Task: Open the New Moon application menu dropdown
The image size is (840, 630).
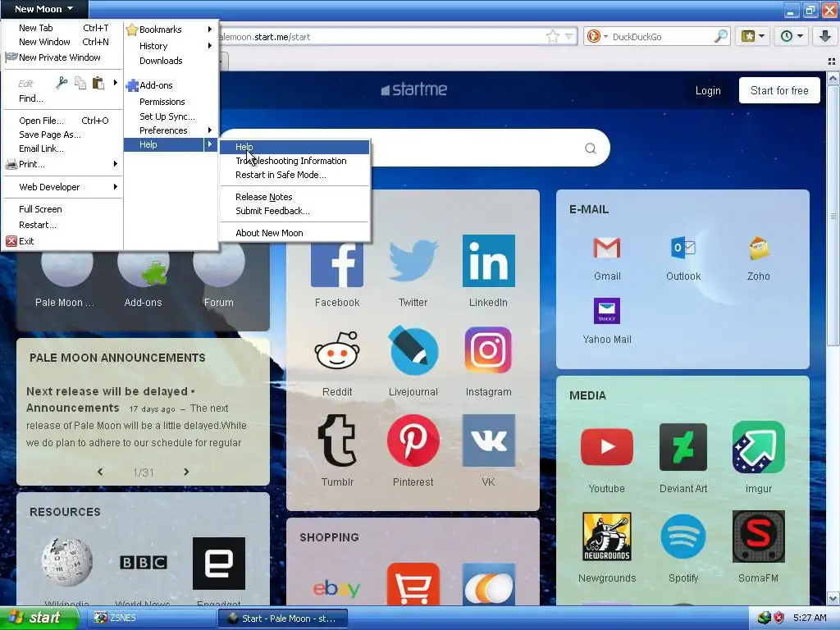Action: 44,9
